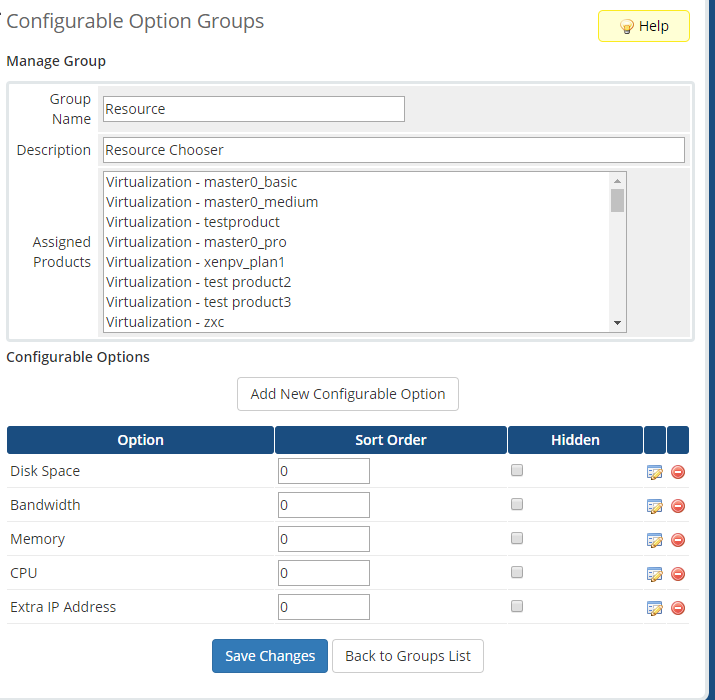715x700 pixels.
Task: Delete the Extra IP Address option
Action: pos(678,608)
